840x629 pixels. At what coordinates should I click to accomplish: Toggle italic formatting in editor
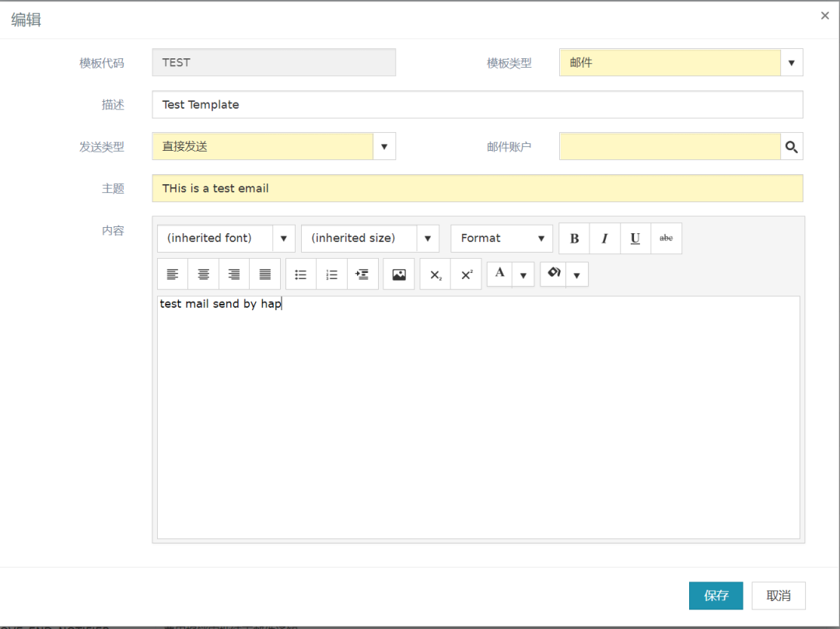click(604, 238)
